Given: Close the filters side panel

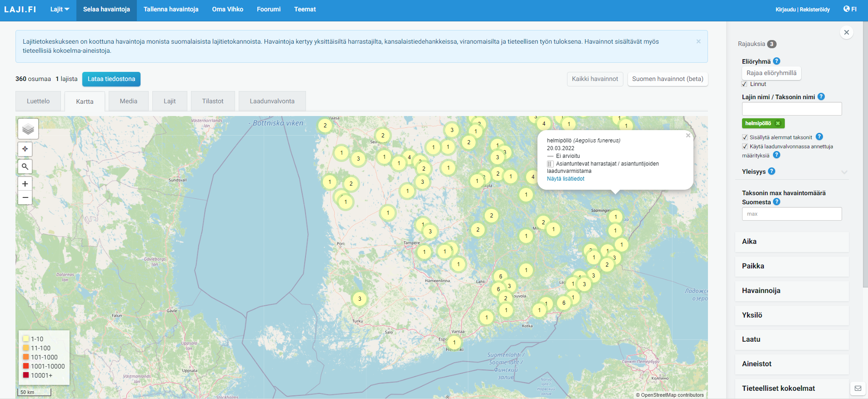Looking at the screenshot, I should [846, 32].
